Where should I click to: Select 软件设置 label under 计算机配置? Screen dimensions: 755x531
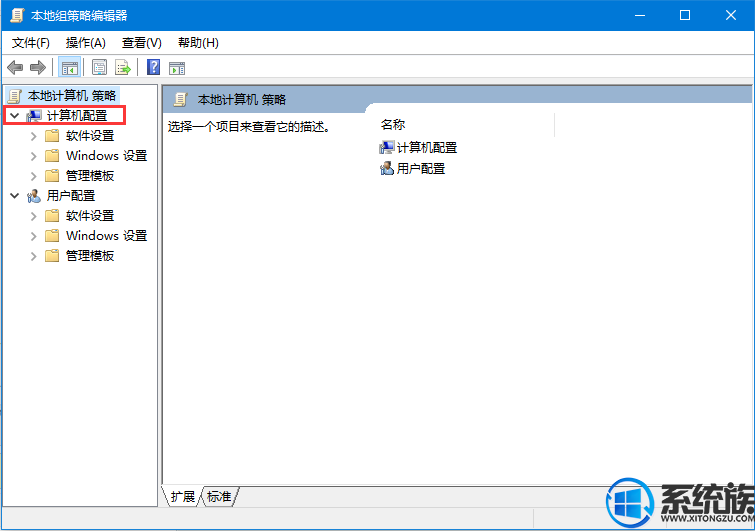pyautogui.click(x=90, y=136)
